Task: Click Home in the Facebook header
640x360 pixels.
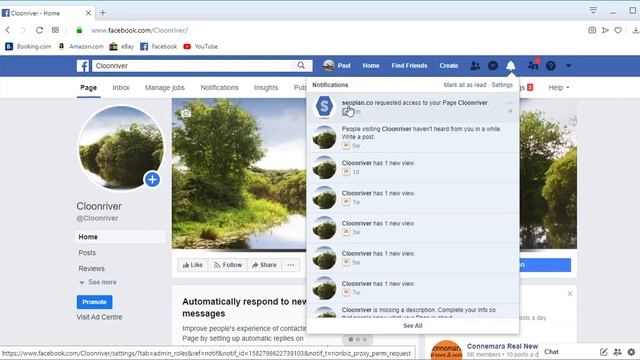Action: [371, 66]
